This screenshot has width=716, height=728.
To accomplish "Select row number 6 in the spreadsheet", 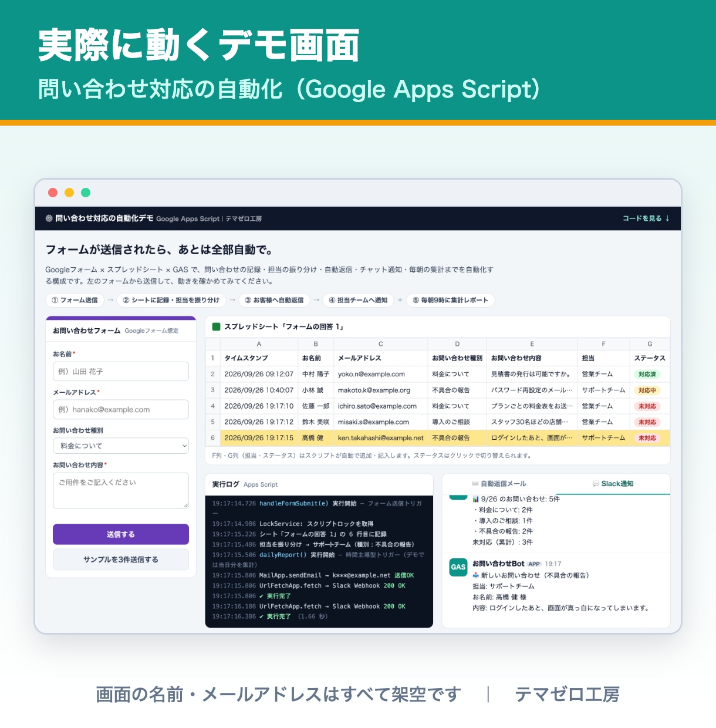I will [212, 438].
